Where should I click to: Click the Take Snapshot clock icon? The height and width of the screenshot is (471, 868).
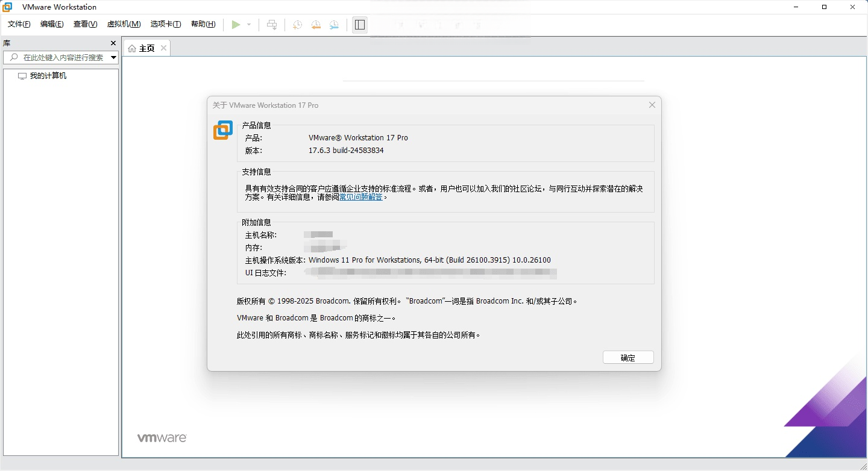[x=297, y=25]
